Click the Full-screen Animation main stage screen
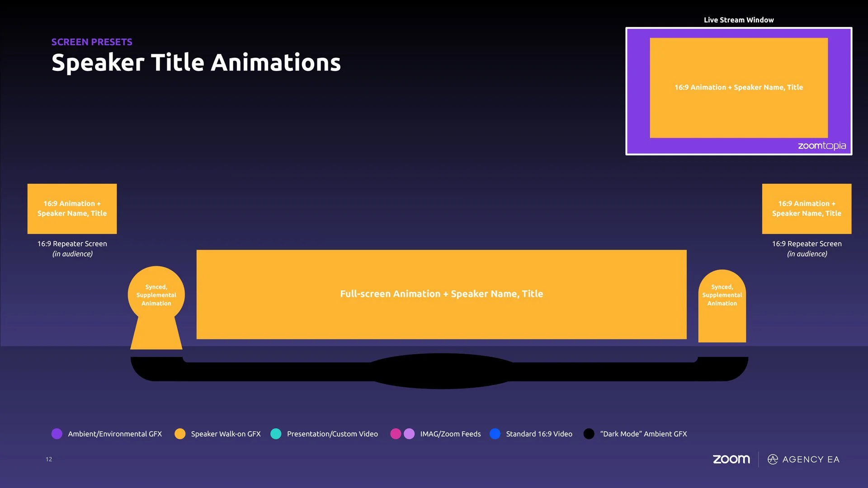868x488 pixels. coord(441,294)
